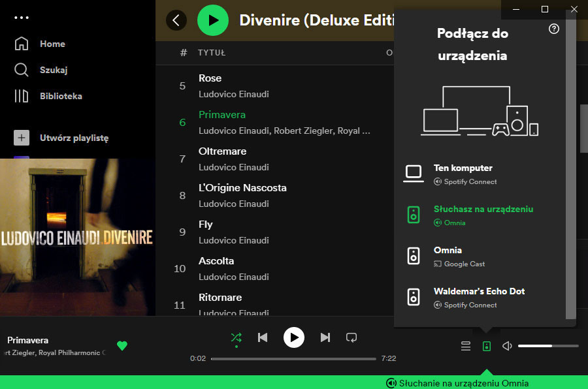The height and width of the screenshot is (389, 588).
Task: Click the Divenire (Deluxe Edition) header title
Action: (316, 20)
